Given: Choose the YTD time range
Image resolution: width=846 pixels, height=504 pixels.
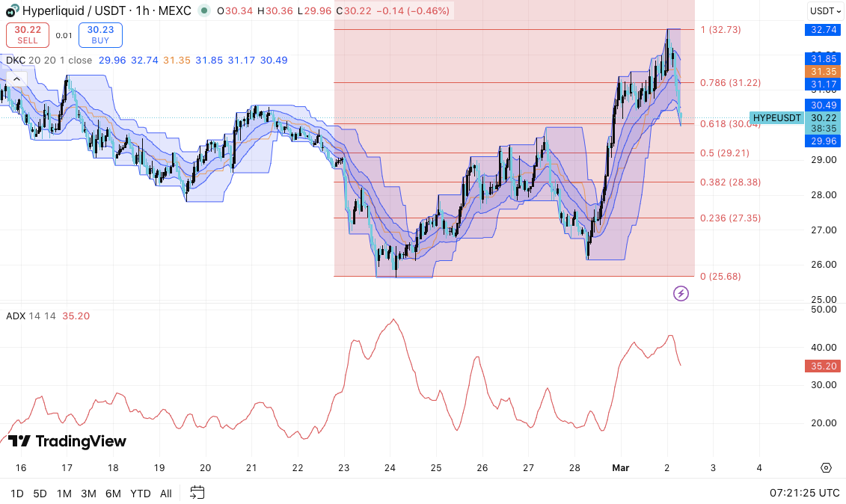Looking at the screenshot, I should point(140,494).
